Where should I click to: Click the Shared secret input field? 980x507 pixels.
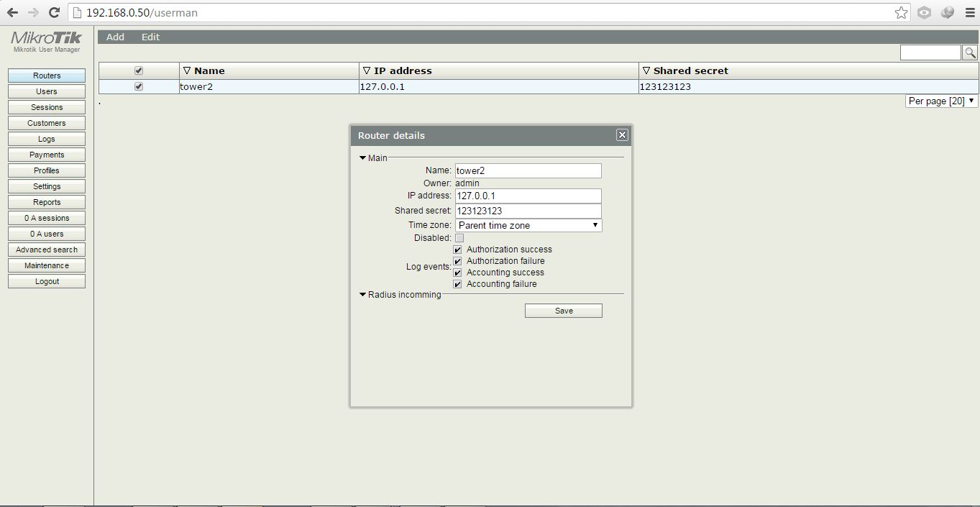pyautogui.click(x=528, y=211)
